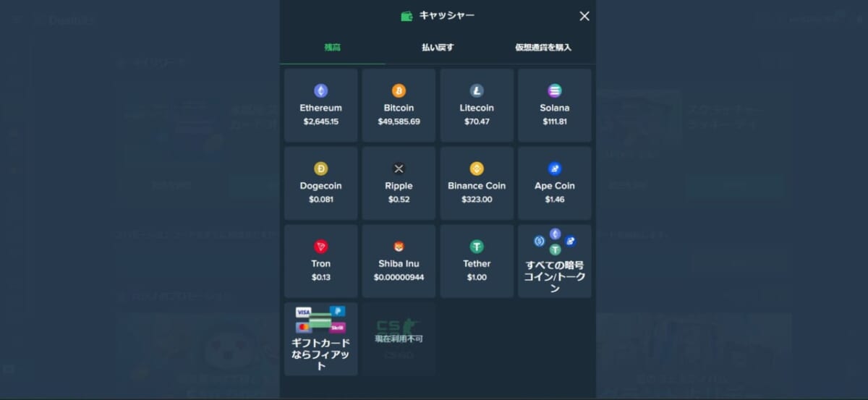Screen dimensions: 868x400
Task: Click the Litecoin price $70.47
Action: [477, 122]
